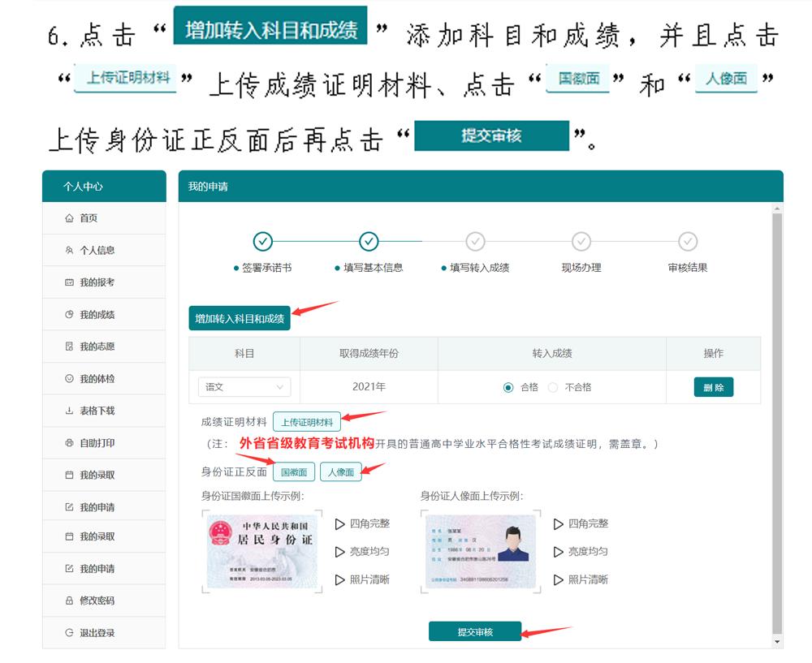812x663 pixels.
Task: Open the 语文 subject dropdown
Action: [244, 387]
